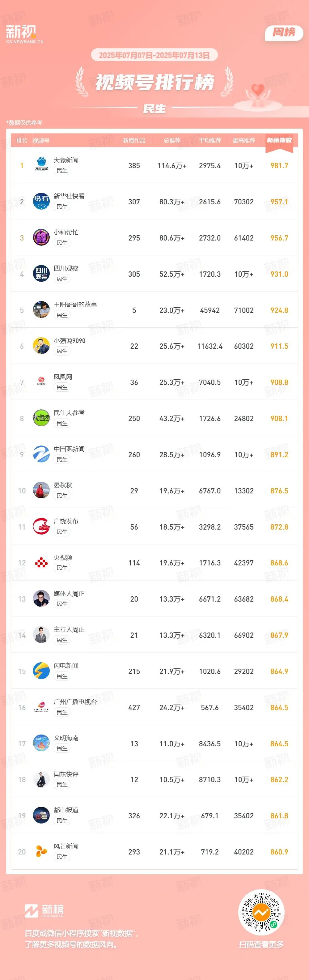Select the 闪电新闻 lightning icon

tap(41, 671)
